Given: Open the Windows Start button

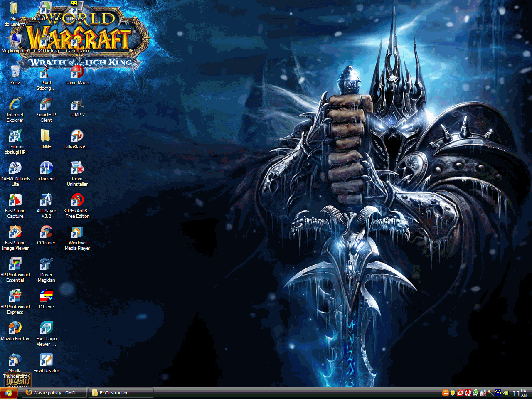Looking at the screenshot, I should tap(9, 393).
